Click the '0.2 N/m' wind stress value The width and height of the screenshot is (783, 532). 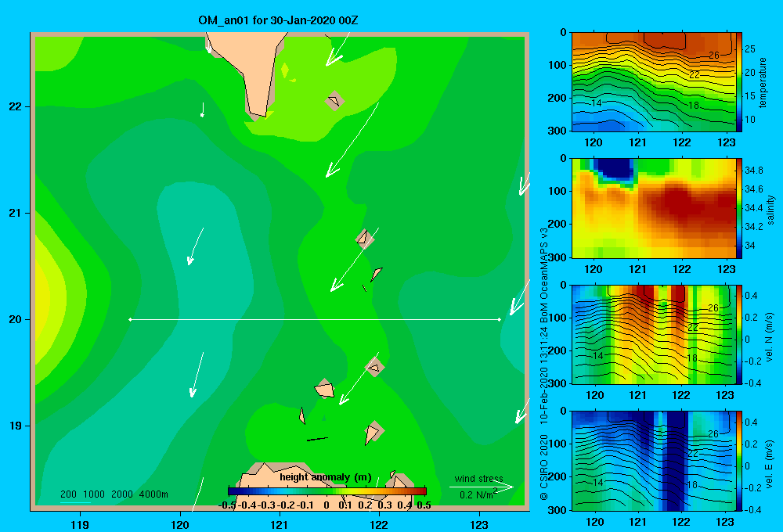[475, 495]
